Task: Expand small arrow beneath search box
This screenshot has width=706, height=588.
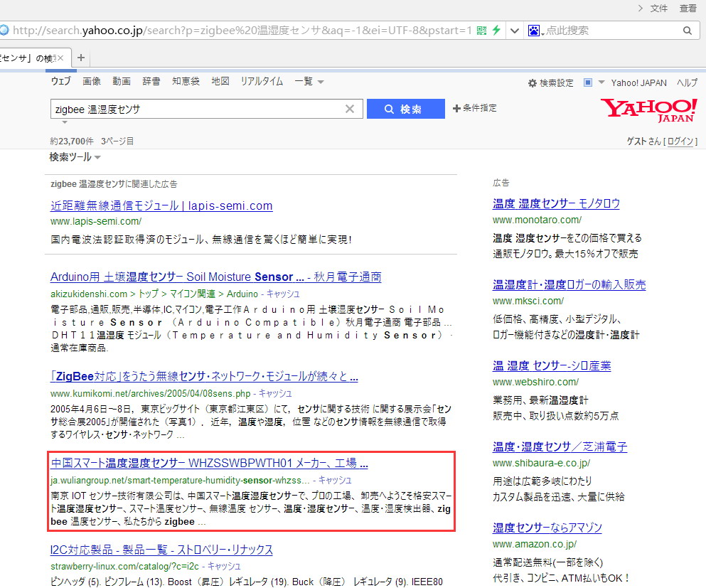Action: click(x=65, y=122)
